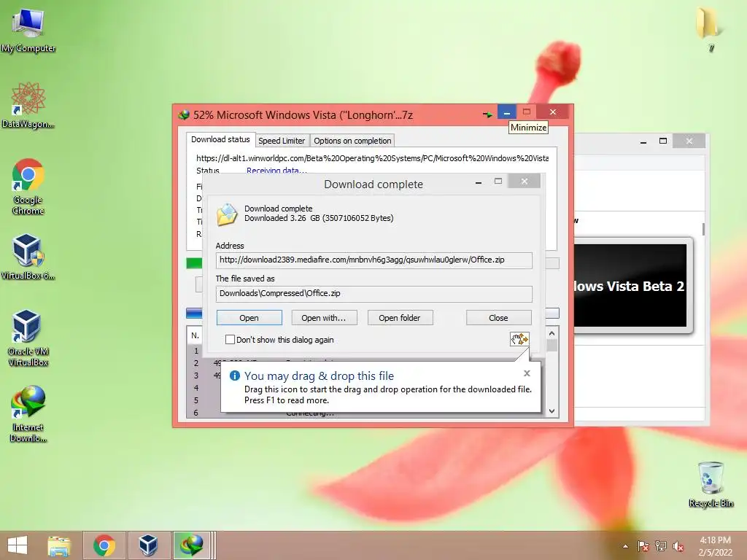
Task: Click the Open folder button
Action: 400,318
